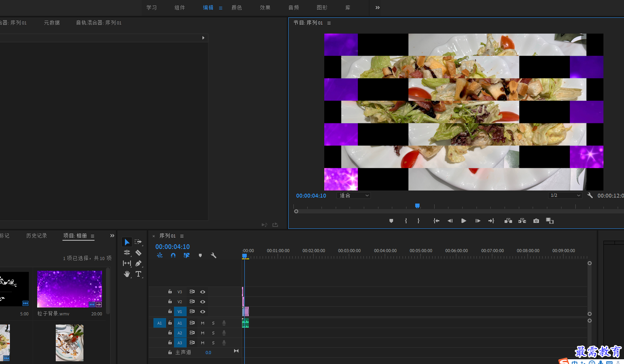The width and height of the screenshot is (624, 364).
Task: Mute audio track A1
Action: tap(203, 323)
